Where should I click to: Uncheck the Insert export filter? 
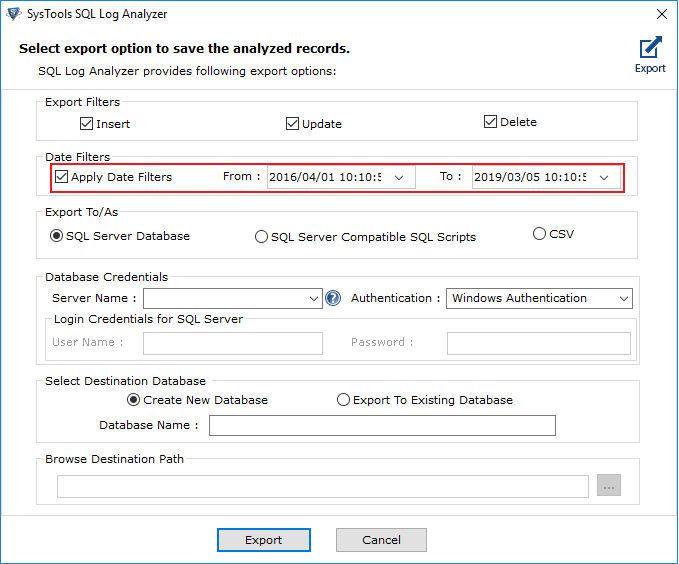click(x=86, y=124)
